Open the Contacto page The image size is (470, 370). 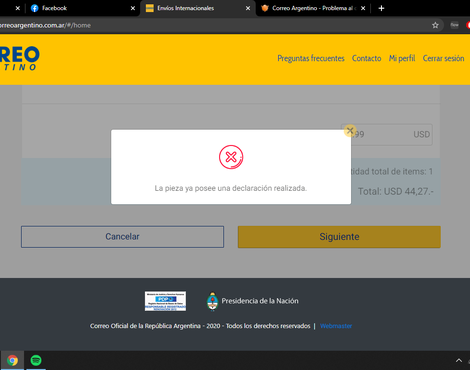click(x=366, y=58)
